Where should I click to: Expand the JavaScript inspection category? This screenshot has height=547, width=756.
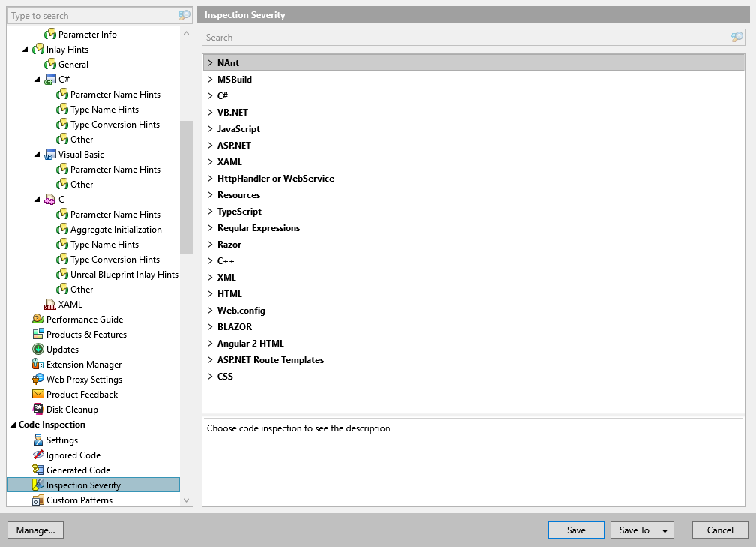click(210, 129)
